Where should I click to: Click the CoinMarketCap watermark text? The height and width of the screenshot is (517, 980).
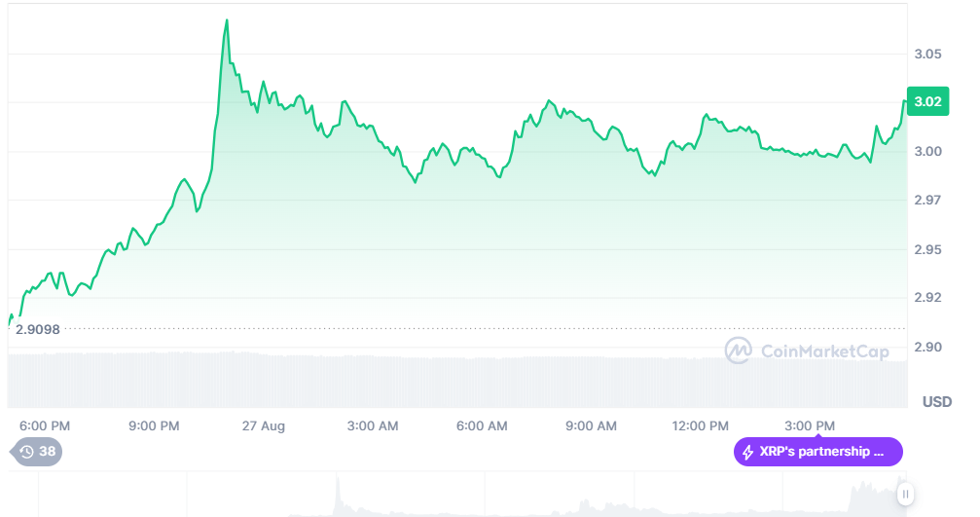(824, 351)
